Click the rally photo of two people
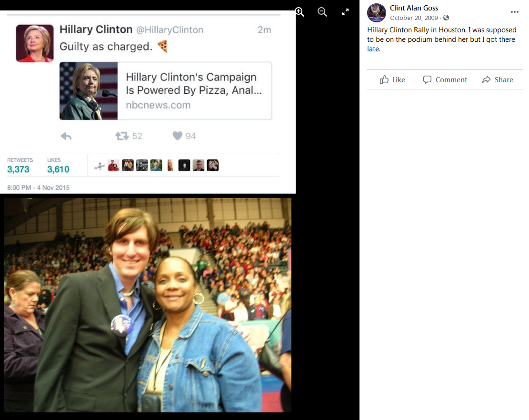This screenshot has height=420, width=529. 148,305
